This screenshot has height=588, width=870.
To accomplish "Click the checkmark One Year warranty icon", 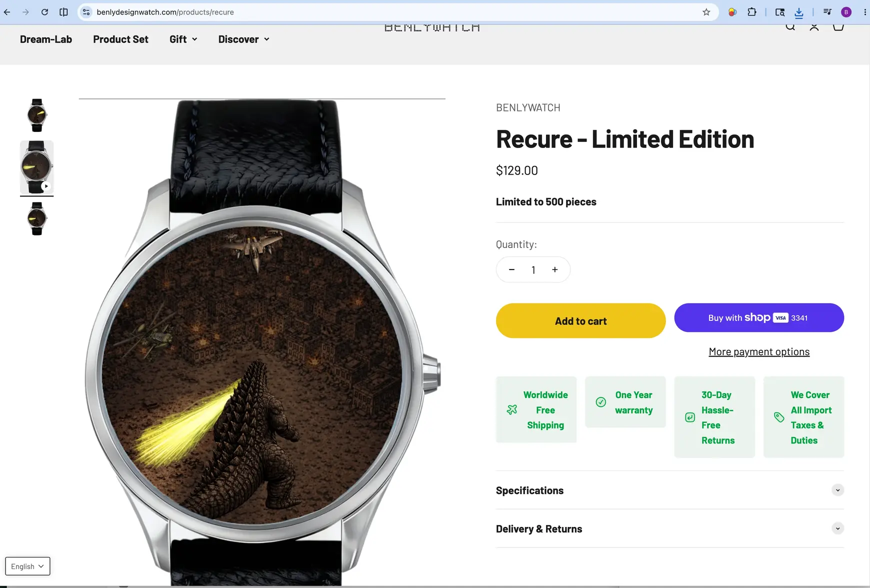I will pyautogui.click(x=601, y=402).
